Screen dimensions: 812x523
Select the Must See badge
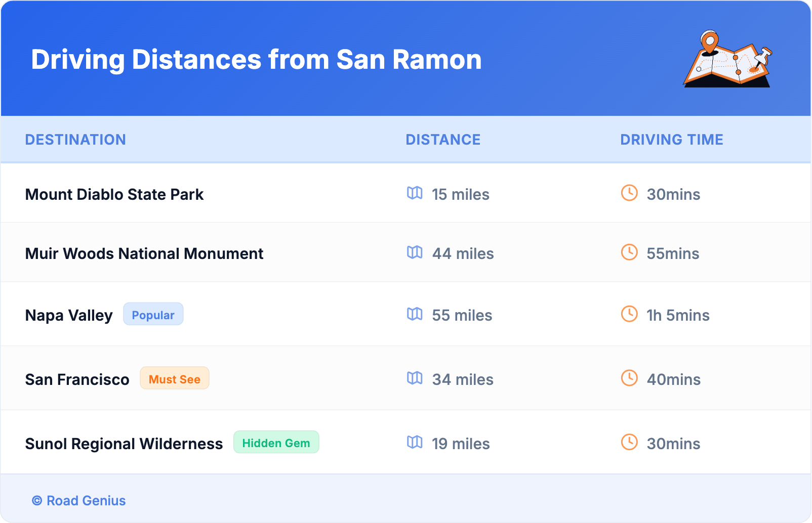click(174, 379)
